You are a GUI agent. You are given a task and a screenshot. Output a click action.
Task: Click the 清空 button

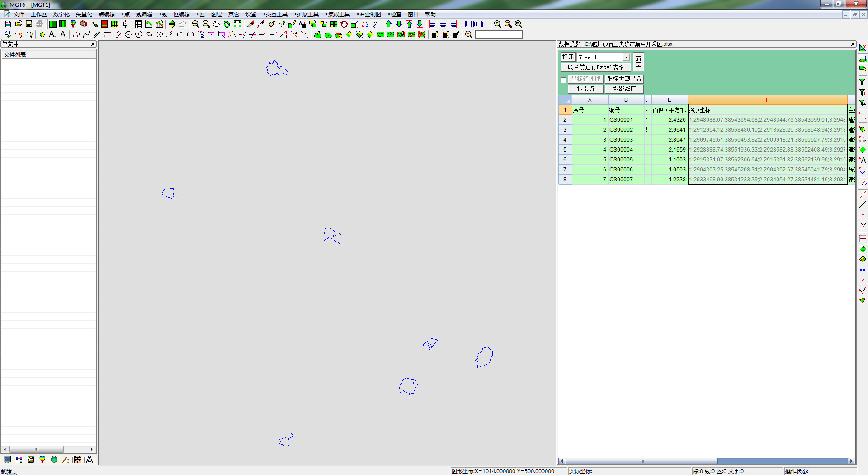638,62
